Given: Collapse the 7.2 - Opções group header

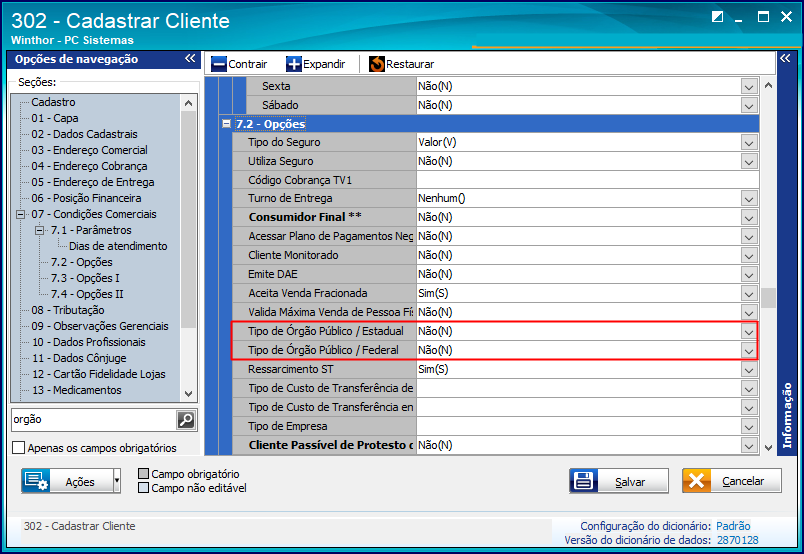Looking at the screenshot, I should [x=226, y=124].
